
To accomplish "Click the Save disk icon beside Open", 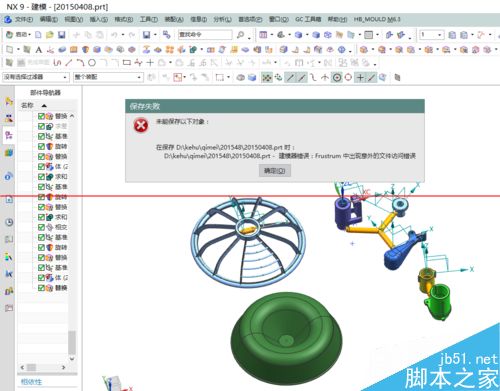I will tap(61, 35).
